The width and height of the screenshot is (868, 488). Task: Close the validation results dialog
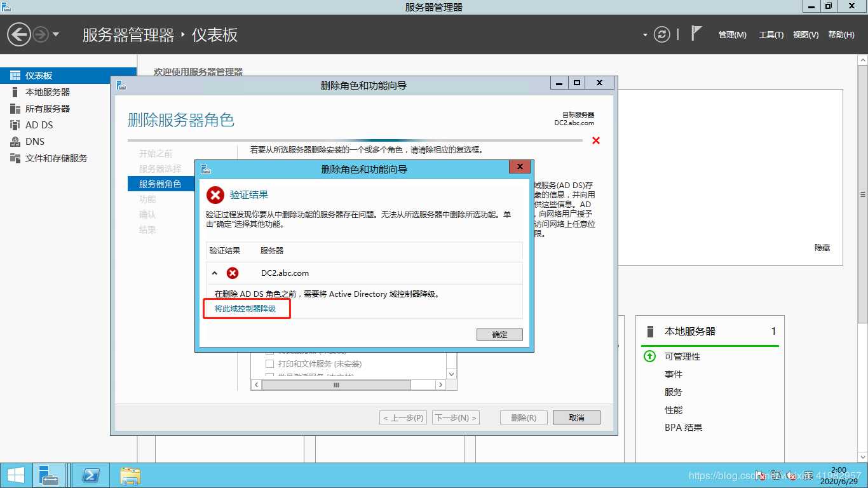(x=519, y=166)
